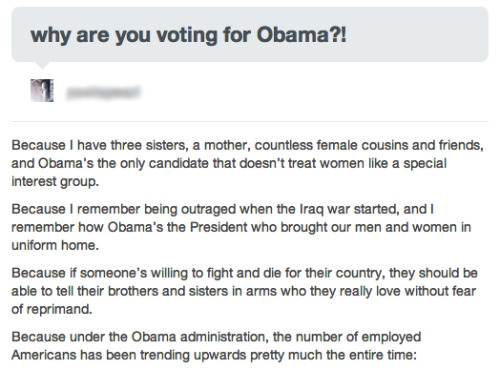
Task: Click the paragraph about the Iraq war
Action: pos(241,227)
